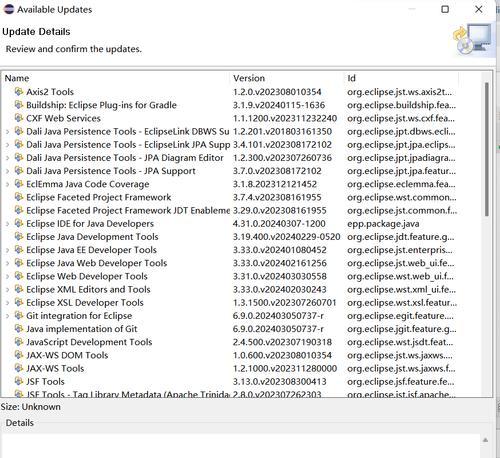Viewport: 500px width, 458px height.
Task: Select version 3.19.400.v20240229-0520 cell
Action: 286,237
